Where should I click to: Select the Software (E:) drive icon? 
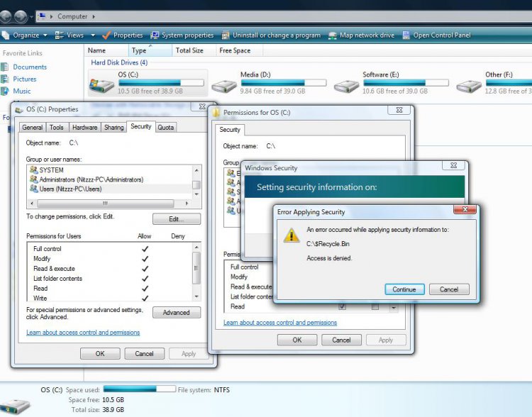coord(346,87)
